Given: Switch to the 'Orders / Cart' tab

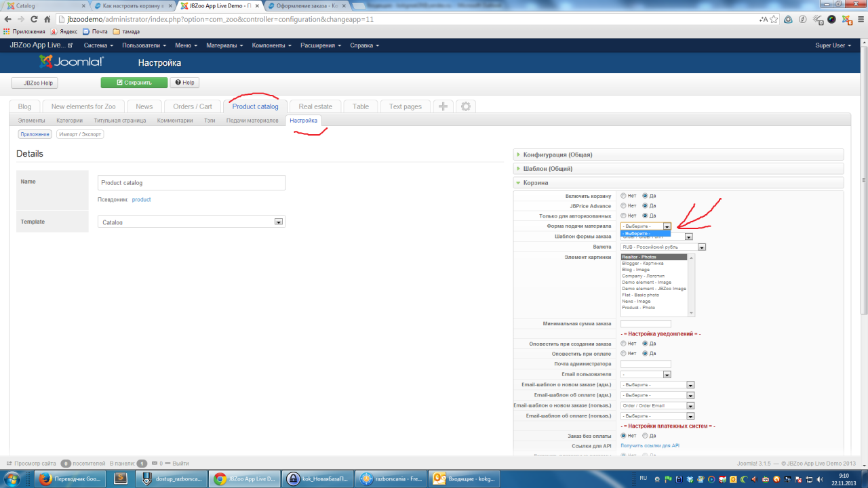Looking at the screenshot, I should tap(192, 106).
